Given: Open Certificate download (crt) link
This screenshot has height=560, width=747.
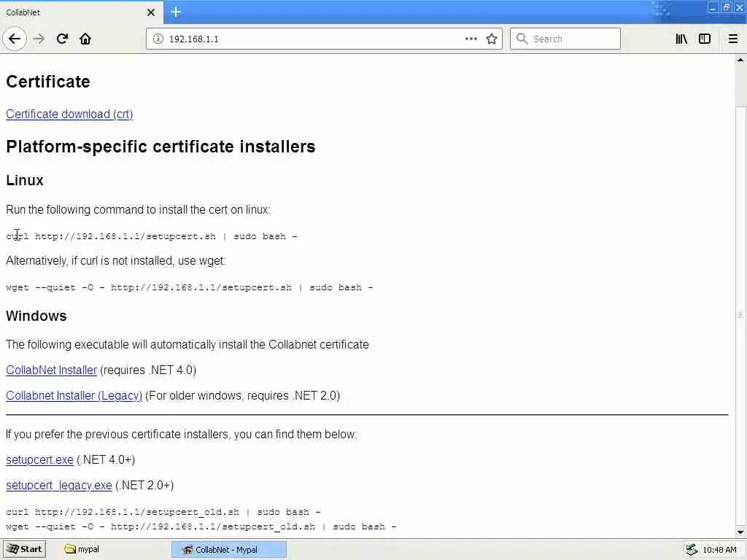Looking at the screenshot, I should tap(69, 114).
